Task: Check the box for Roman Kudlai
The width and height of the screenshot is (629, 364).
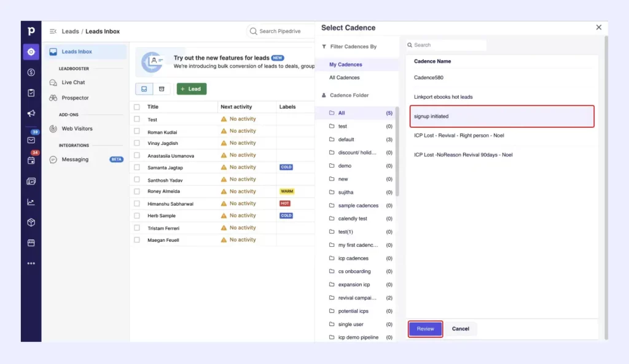Action: click(137, 131)
